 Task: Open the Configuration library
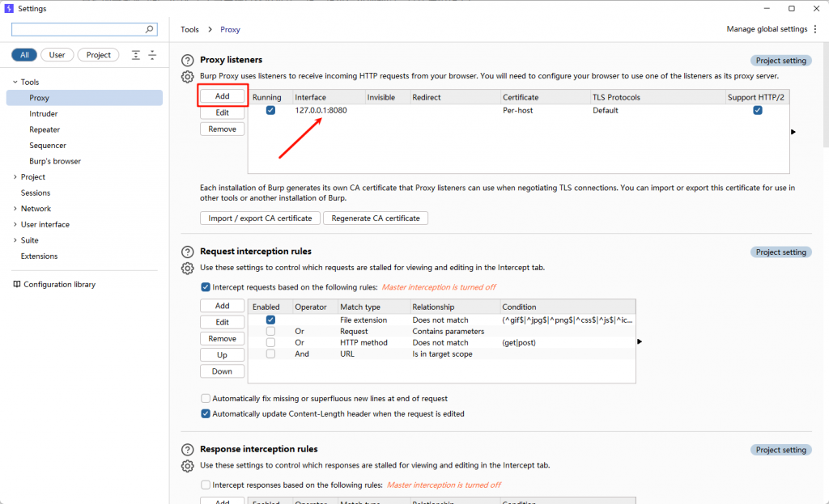click(x=59, y=284)
